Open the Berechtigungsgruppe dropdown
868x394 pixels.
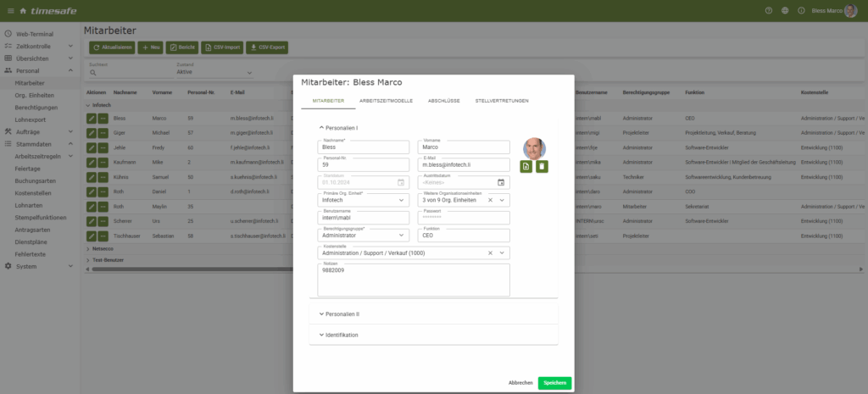[363, 236]
